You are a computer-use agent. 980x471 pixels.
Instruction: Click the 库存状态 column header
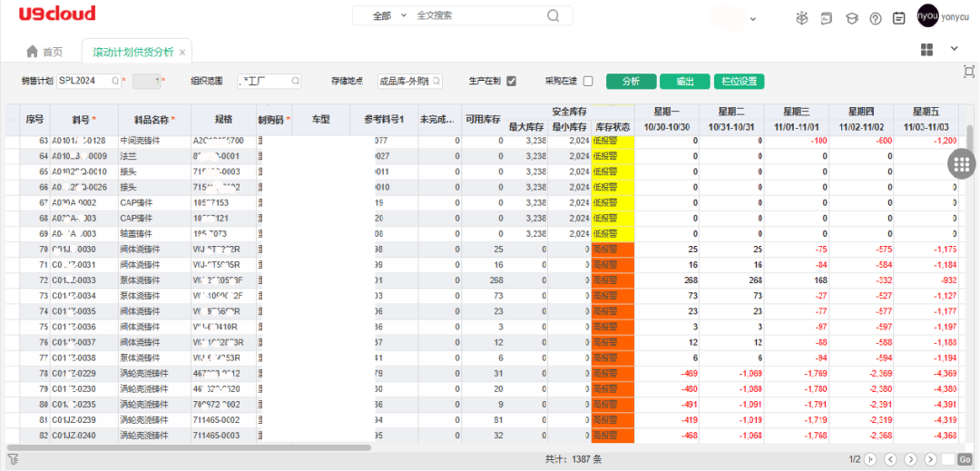point(612,127)
